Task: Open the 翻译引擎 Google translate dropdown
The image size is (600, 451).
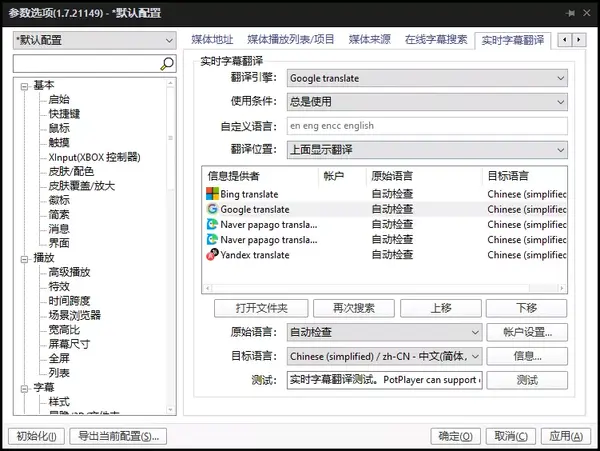Action: coord(427,78)
